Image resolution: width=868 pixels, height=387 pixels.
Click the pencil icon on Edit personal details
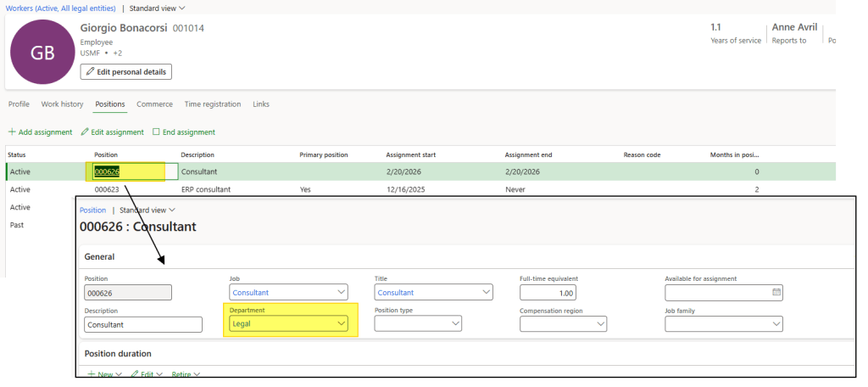tap(90, 72)
